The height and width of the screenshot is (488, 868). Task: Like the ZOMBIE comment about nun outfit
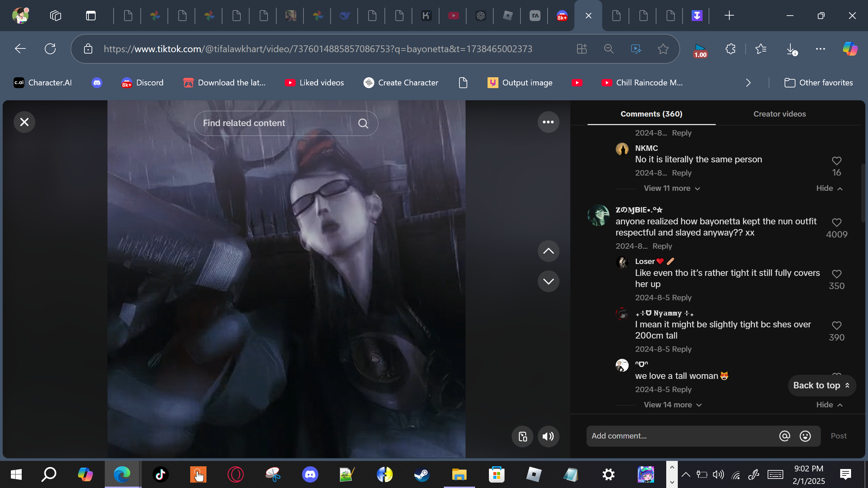coord(836,223)
